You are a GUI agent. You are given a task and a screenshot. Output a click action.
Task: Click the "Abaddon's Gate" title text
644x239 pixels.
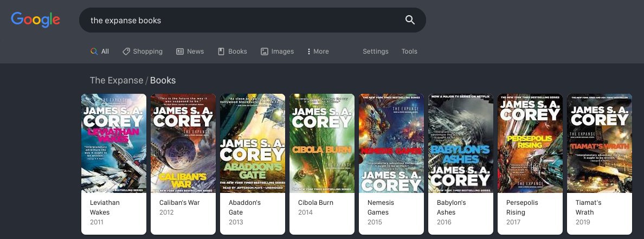(245, 208)
